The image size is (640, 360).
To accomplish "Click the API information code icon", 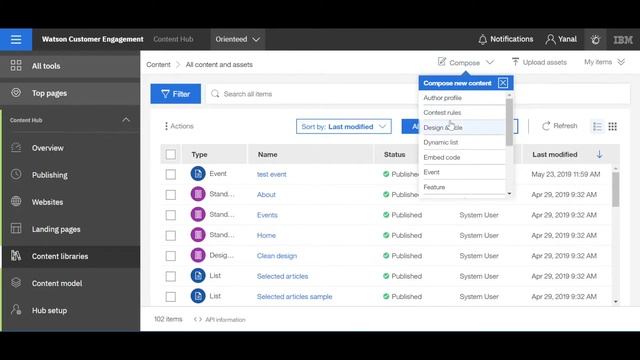I will click(x=198, y=320).
